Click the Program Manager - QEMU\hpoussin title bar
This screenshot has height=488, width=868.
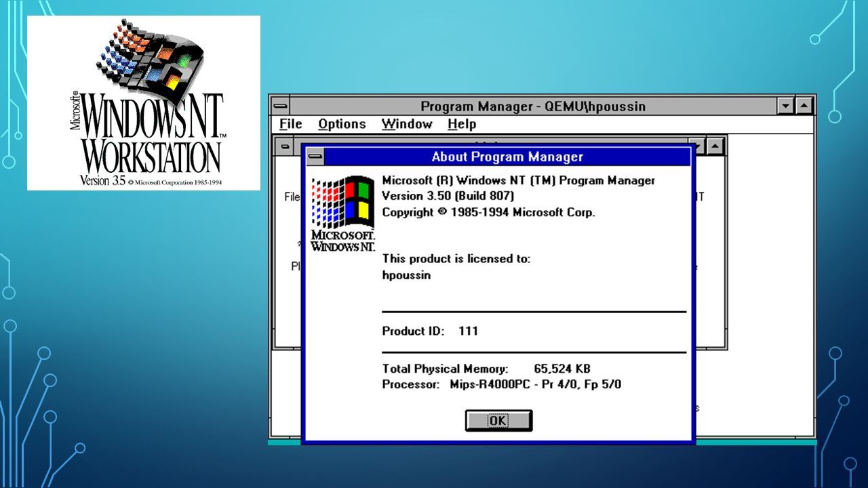[533, 106]
